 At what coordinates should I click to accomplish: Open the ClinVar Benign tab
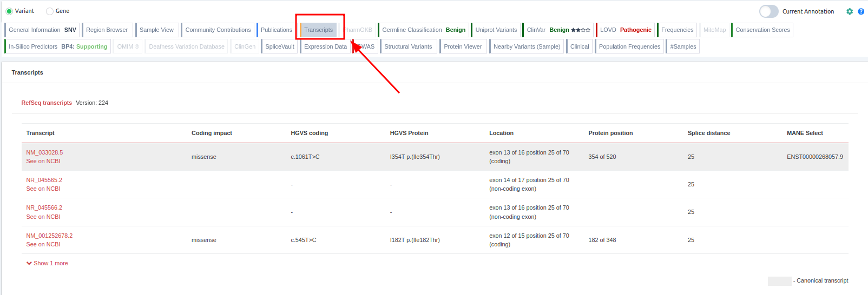pyautogui.click(x=558, y=30)
